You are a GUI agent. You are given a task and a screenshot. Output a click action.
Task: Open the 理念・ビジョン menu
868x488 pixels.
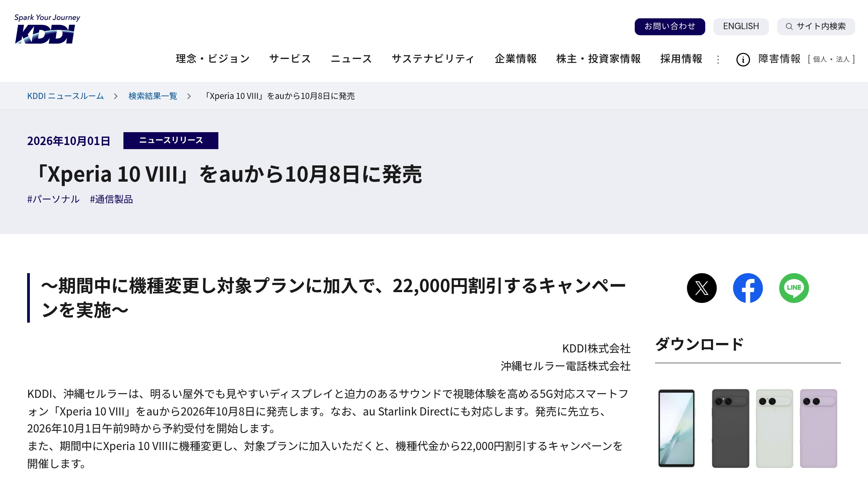pyautogui.click(x=213, y=59)
